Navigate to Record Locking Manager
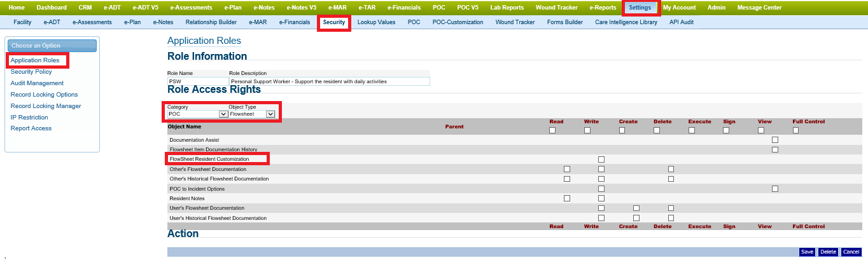Image resolution: width=868 pixels, height=272 pixels. (x=46, y=106)
